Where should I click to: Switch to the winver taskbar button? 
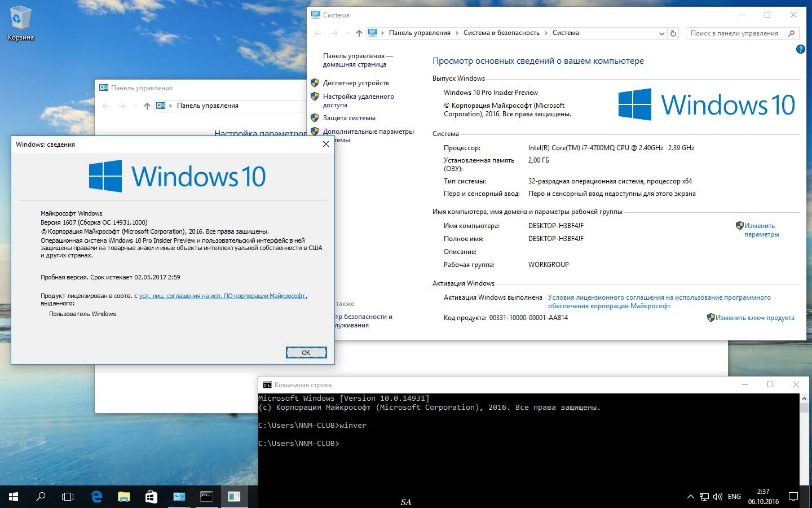tap(234, 497)
